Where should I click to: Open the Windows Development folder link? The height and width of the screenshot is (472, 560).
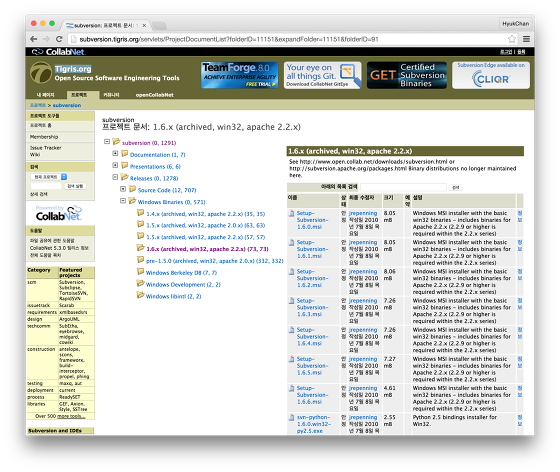[x=183, y=285]
